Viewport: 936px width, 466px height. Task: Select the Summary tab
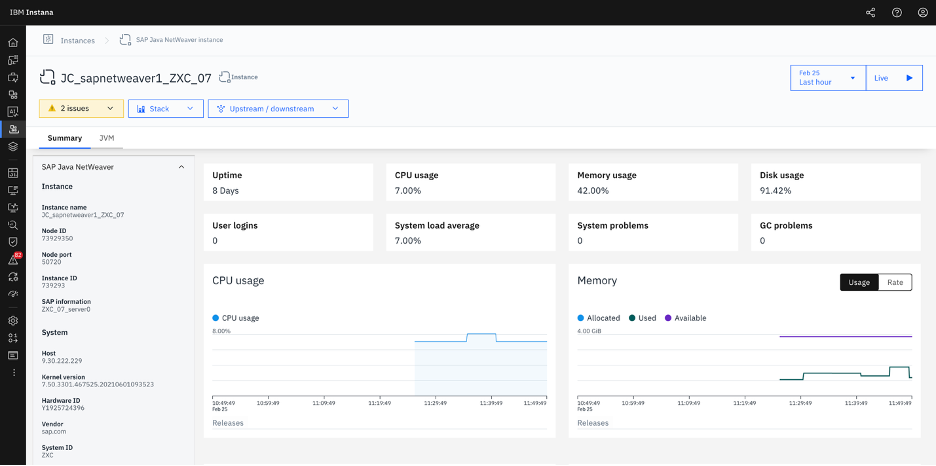(64, 138)
